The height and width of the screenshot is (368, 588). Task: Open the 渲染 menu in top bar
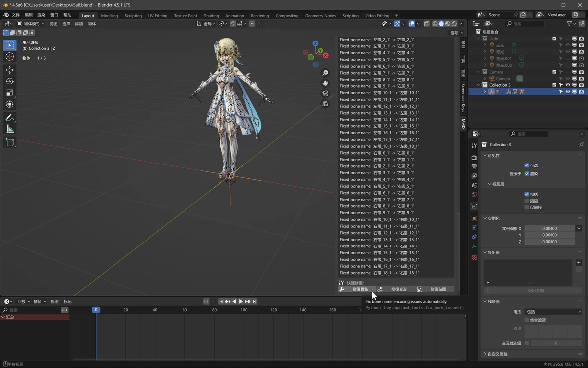[x=41, y=15]
